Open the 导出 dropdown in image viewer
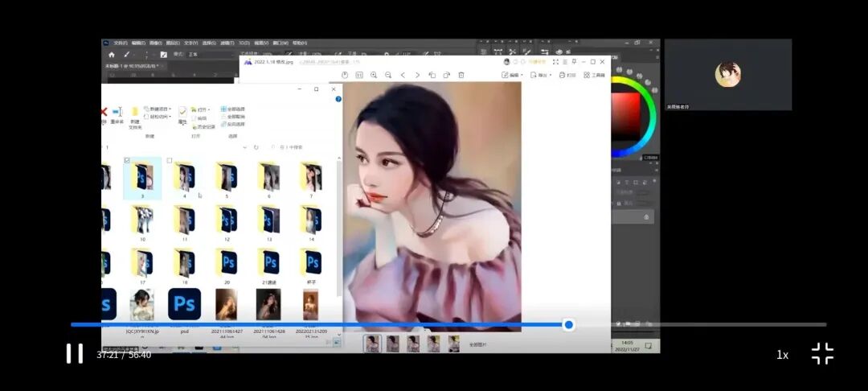The image size is (868, 391). 542,75
